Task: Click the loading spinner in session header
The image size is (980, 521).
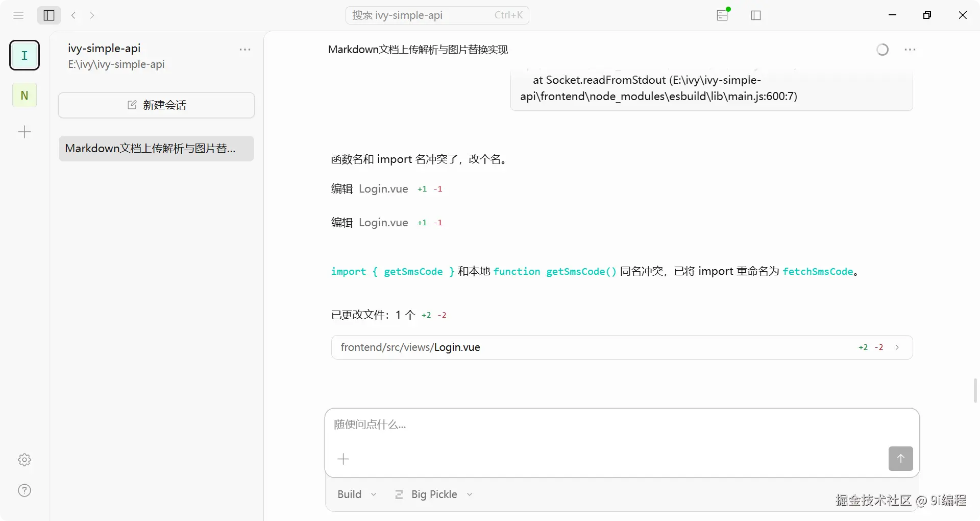Action: (883, 50)
